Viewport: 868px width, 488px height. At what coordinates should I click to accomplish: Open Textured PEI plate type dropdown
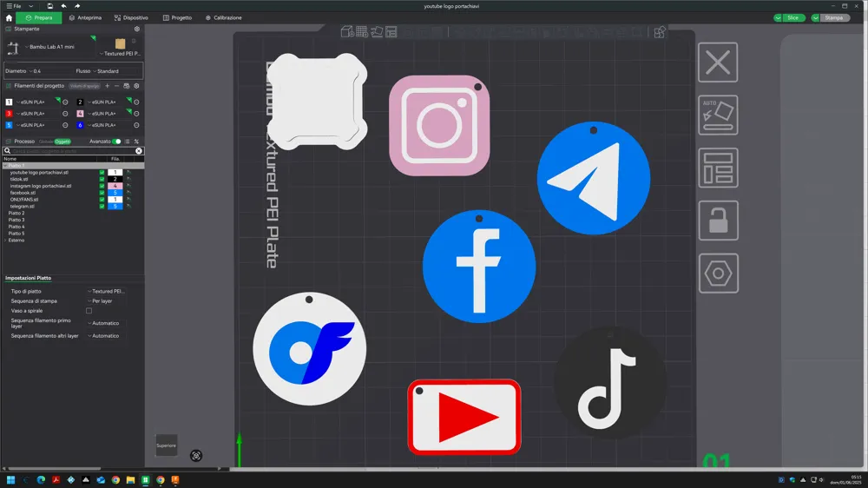[122, 54]
